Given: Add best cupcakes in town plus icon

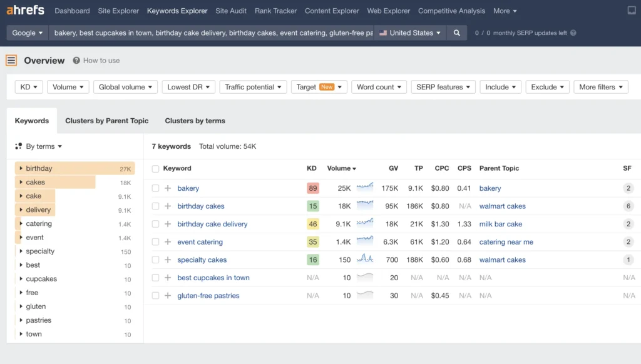Looking at the screenshot, I should (168, 278).
